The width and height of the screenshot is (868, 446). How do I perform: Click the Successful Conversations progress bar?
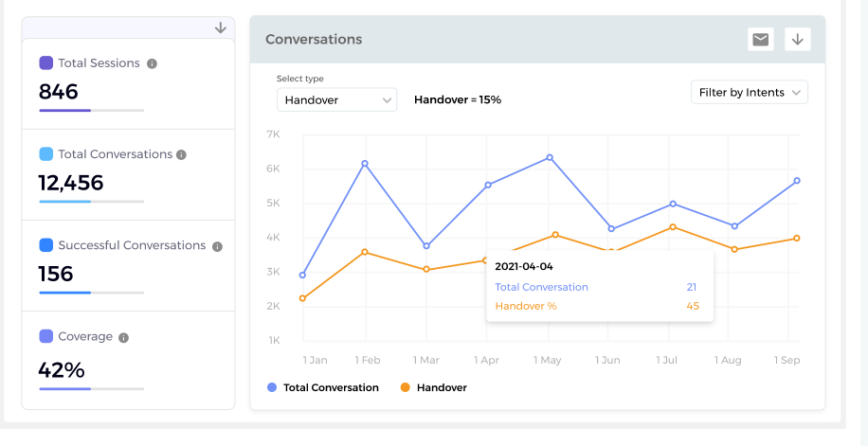(x=91, y=293)
